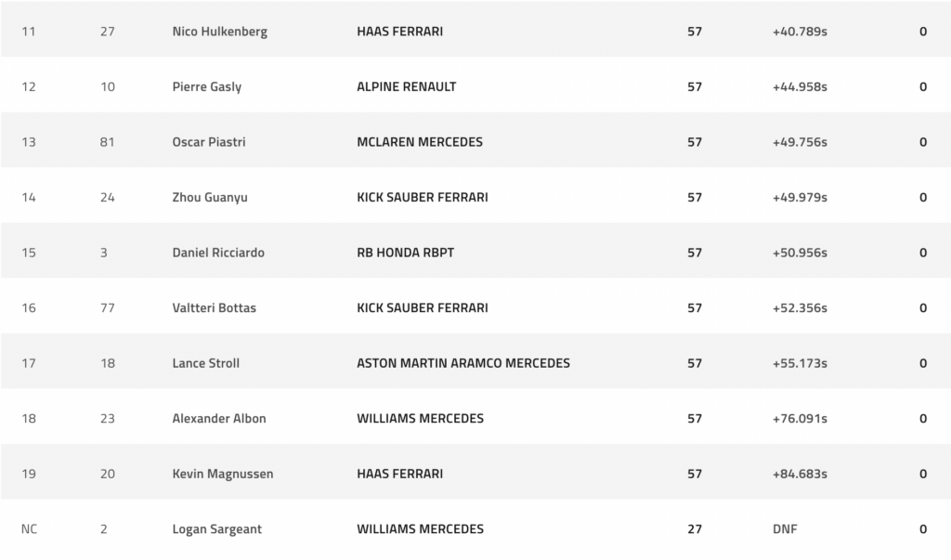Open Nico Hulkenberg driver link
The height and width of the screenshot is (560, 951).
(219, 32)
